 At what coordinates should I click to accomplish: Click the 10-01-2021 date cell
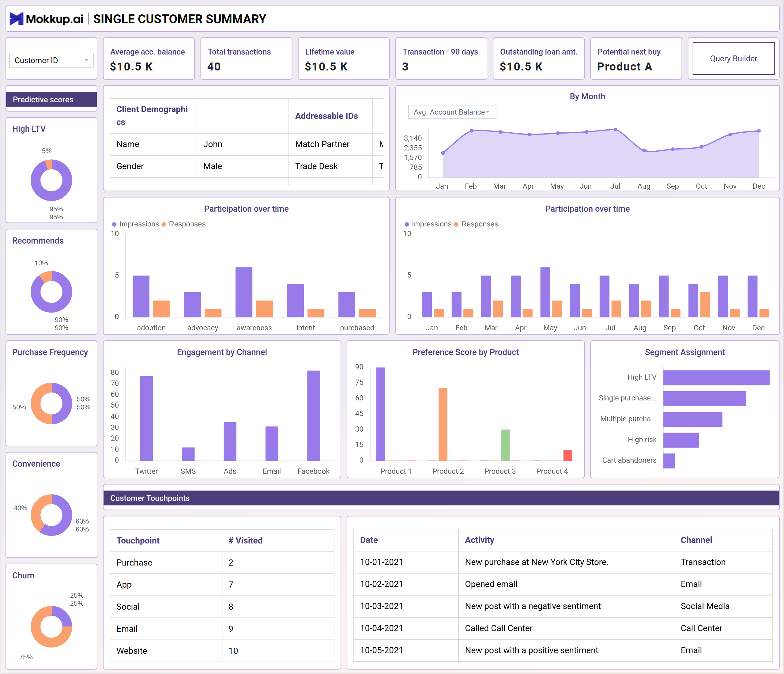[406, 562]
